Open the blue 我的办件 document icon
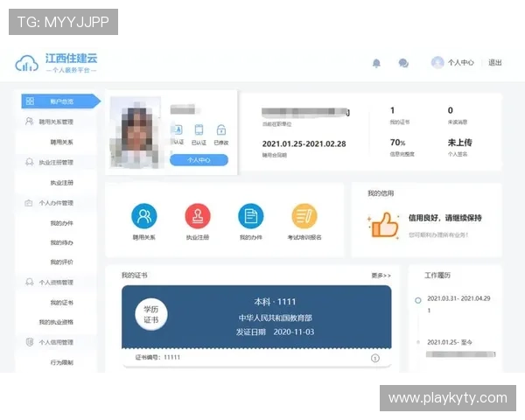The height and width of the screenshot is (420, 525). point(251,216)
